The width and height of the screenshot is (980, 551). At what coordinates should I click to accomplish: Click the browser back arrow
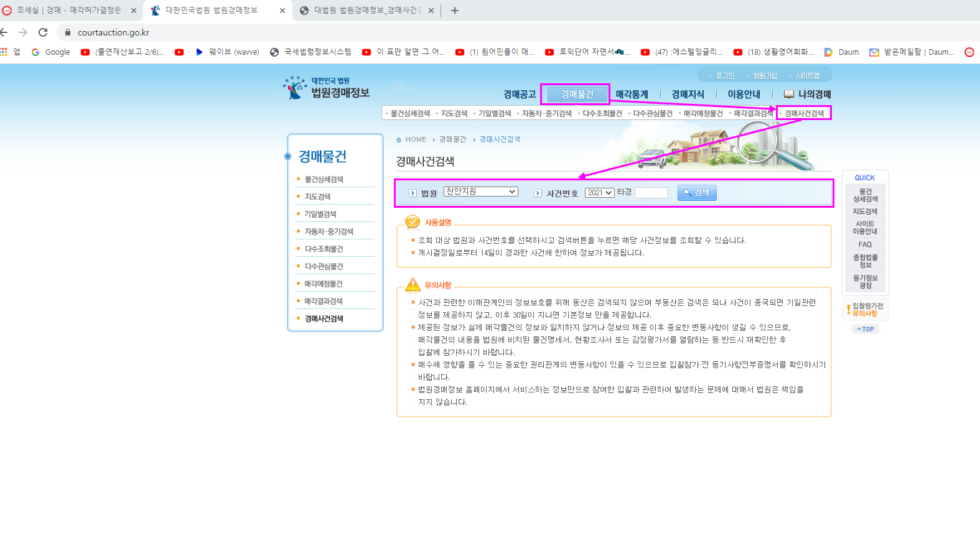click(4, 32)
